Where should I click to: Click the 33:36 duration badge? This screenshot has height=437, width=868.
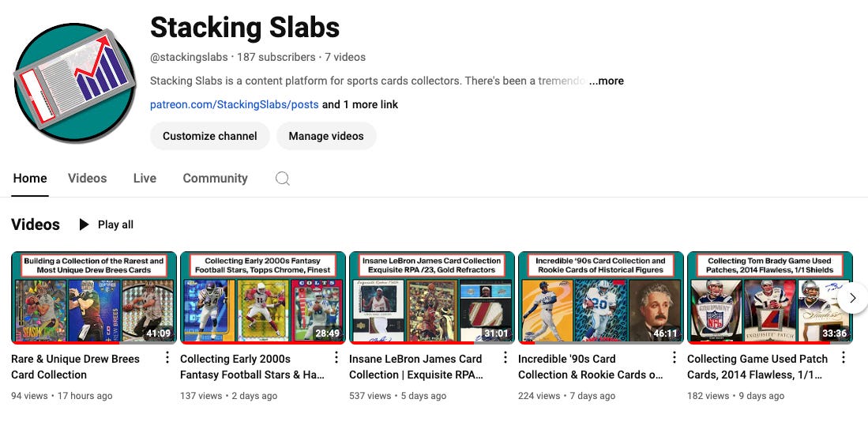[834, 333]
